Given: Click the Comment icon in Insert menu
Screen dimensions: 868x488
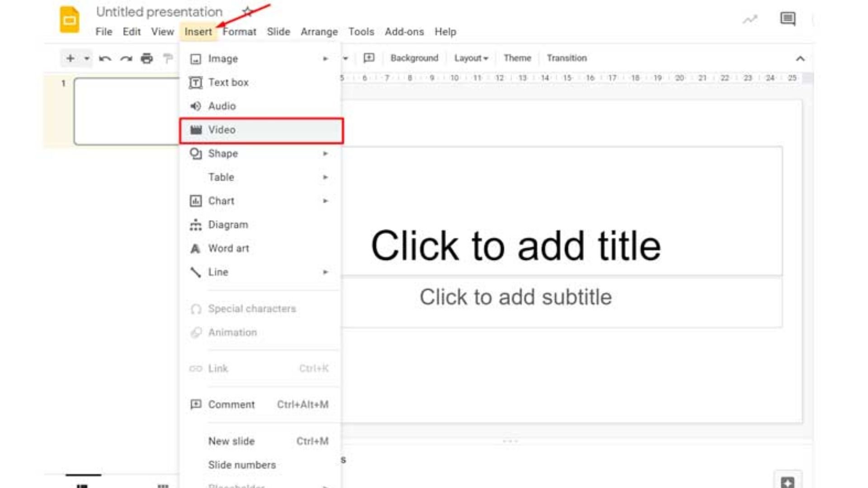Looking at the screenshot, I should click(x=196, y=404).
